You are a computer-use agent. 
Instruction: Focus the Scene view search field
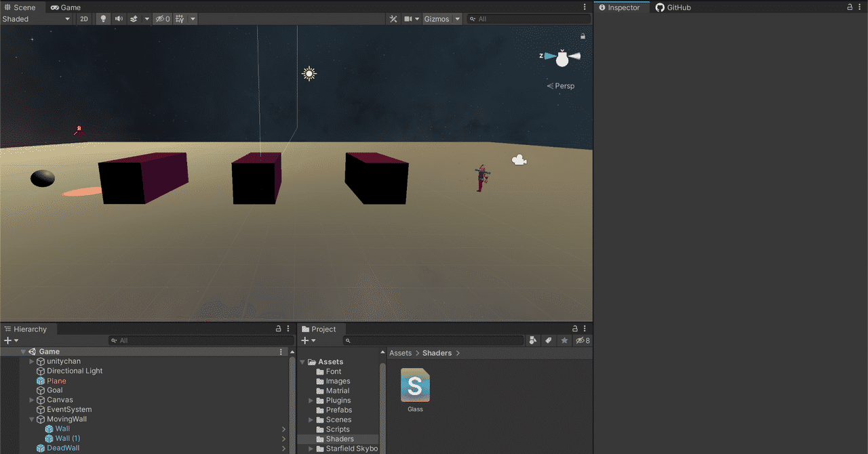click(529, 19)
